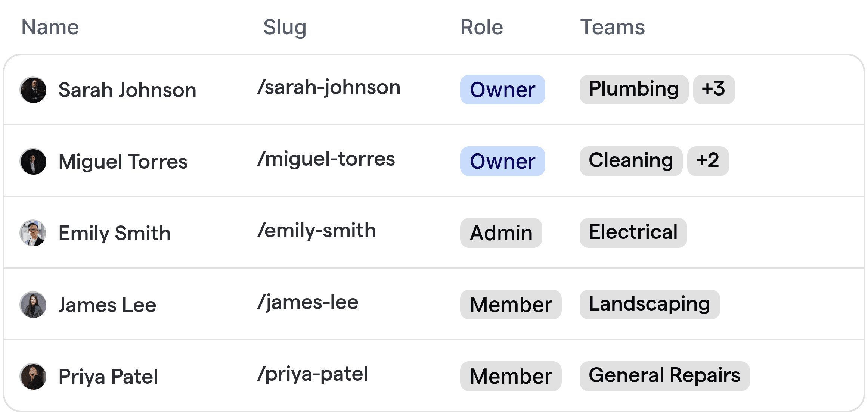Click James Lee's profile avatar

(33, 305)
